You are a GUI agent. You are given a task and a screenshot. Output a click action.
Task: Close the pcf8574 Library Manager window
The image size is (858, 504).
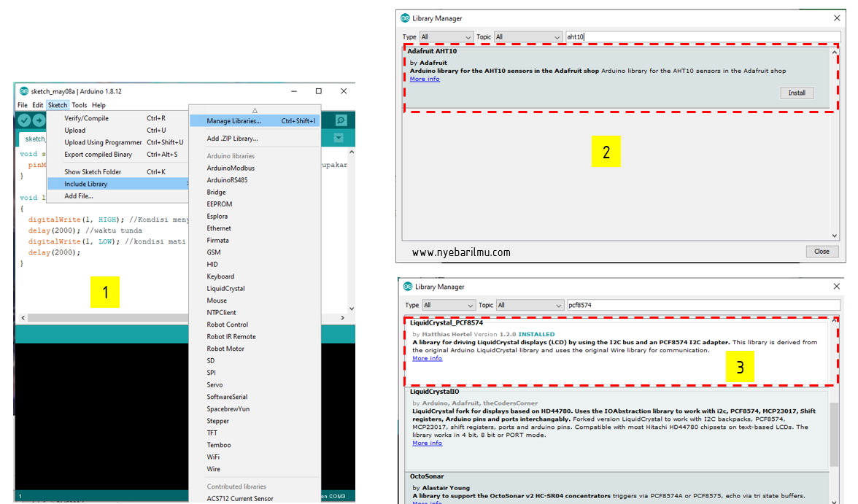(836, 286)
